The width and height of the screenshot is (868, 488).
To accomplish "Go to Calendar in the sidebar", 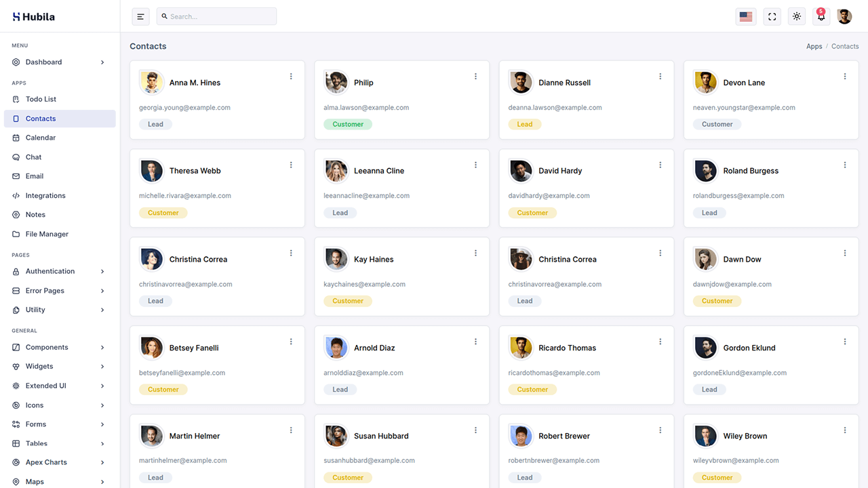I will [x=41, y=138].
